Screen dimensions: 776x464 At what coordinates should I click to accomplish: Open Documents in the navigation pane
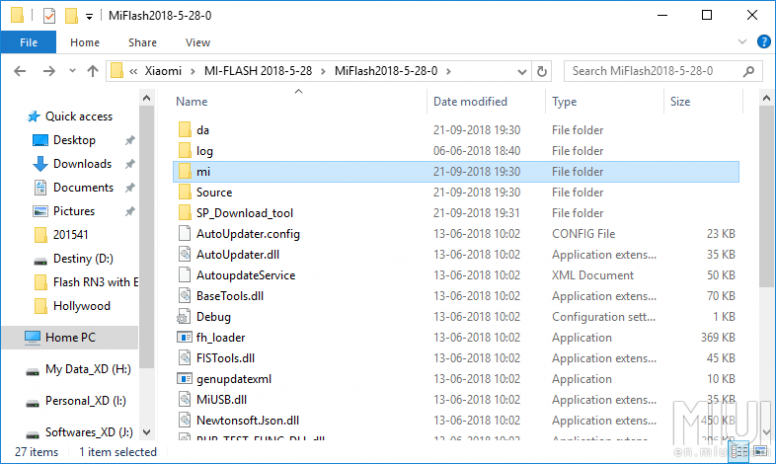pyautogui.click(x=83, y=187)
